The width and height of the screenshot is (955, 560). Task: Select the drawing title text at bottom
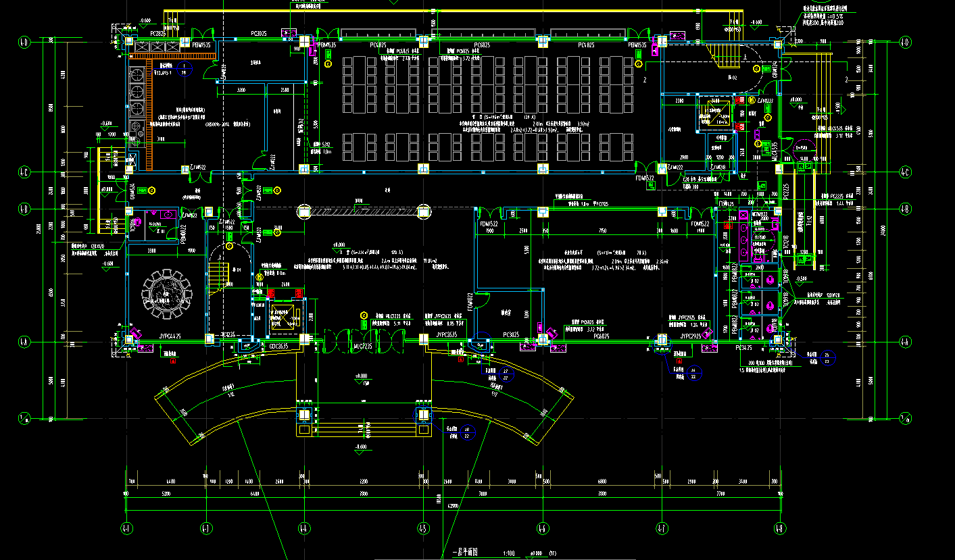(x=464, y=553)
